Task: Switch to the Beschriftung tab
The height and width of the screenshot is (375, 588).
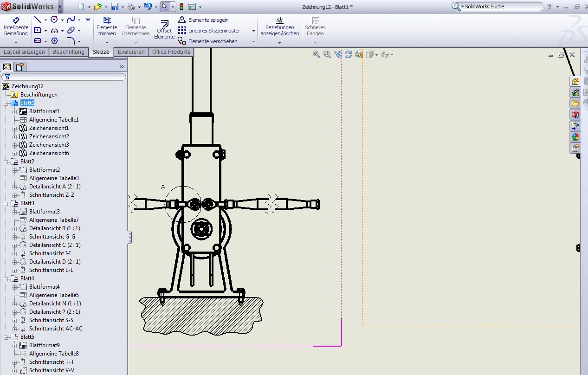Action: tap(68, 52)
